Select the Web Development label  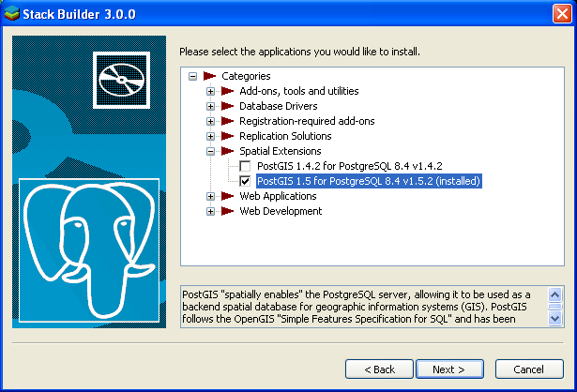281,211
